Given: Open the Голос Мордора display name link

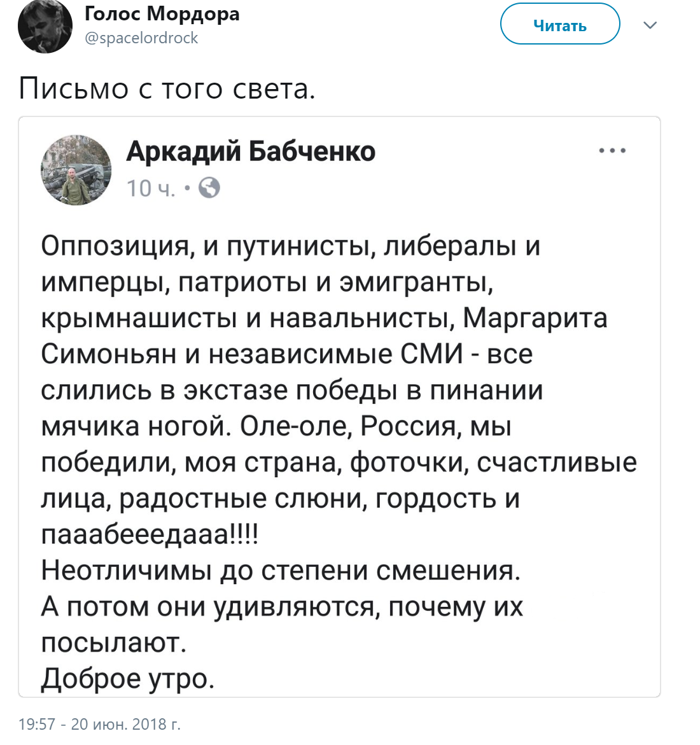Looking at the screenshot, I should pyautogui.click(x=162, y=13).
